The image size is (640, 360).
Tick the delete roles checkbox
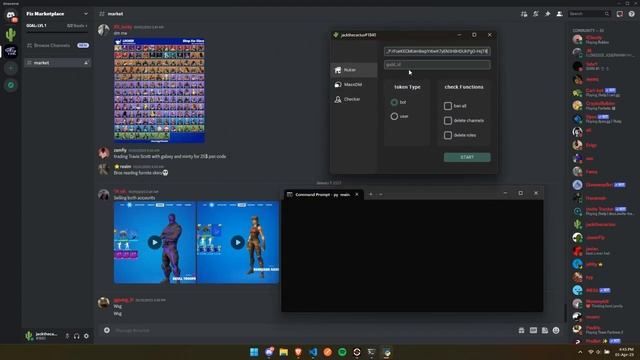(448, 135)
